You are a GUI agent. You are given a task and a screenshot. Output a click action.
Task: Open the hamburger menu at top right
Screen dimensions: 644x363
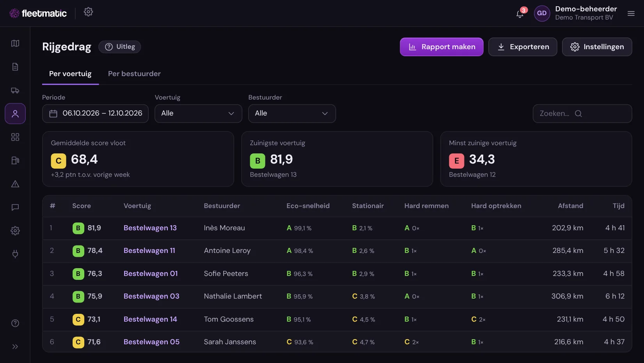pyautogui.click(x=631, y=13)
